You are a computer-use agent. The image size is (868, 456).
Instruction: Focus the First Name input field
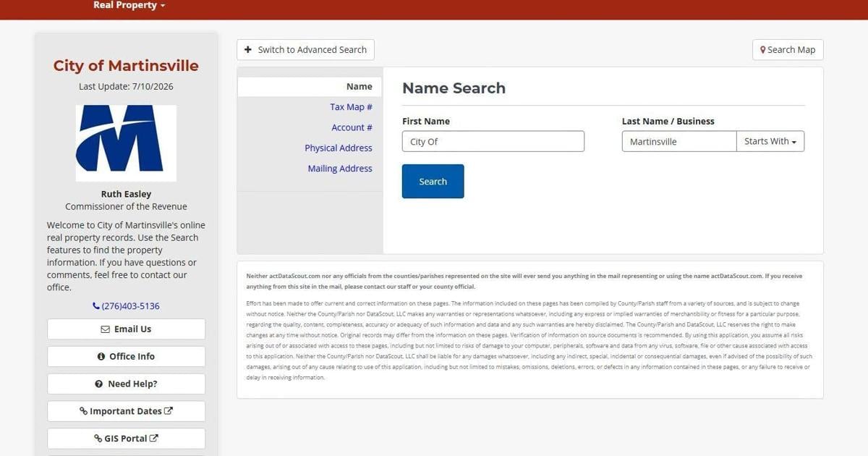493,141
